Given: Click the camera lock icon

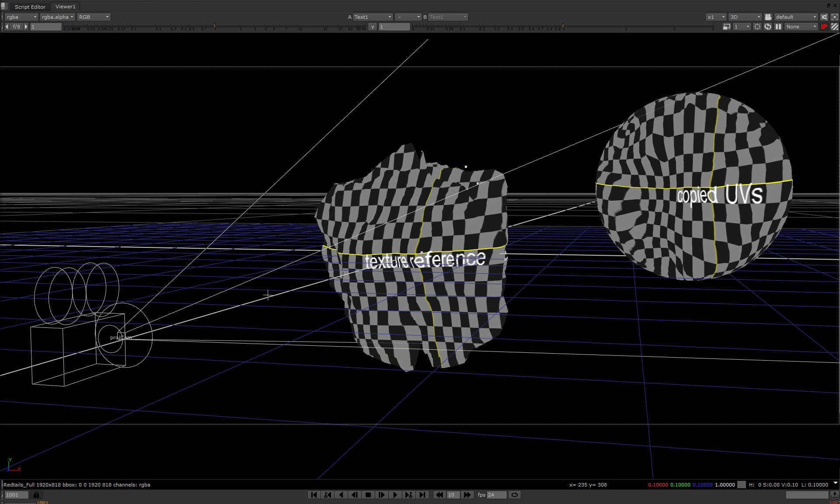Looking at the screenshot, I should coord(768,17).
